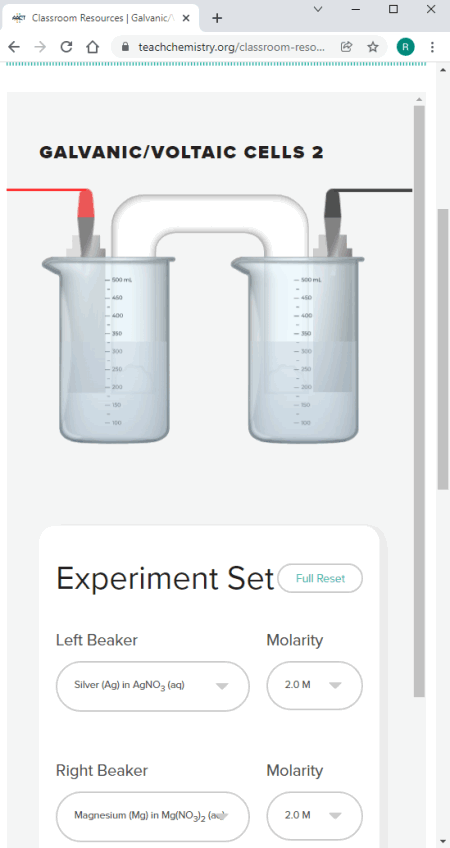
Task: Expand Left Beaker Silver (Ag) dropdown
Action: (153, 686)
